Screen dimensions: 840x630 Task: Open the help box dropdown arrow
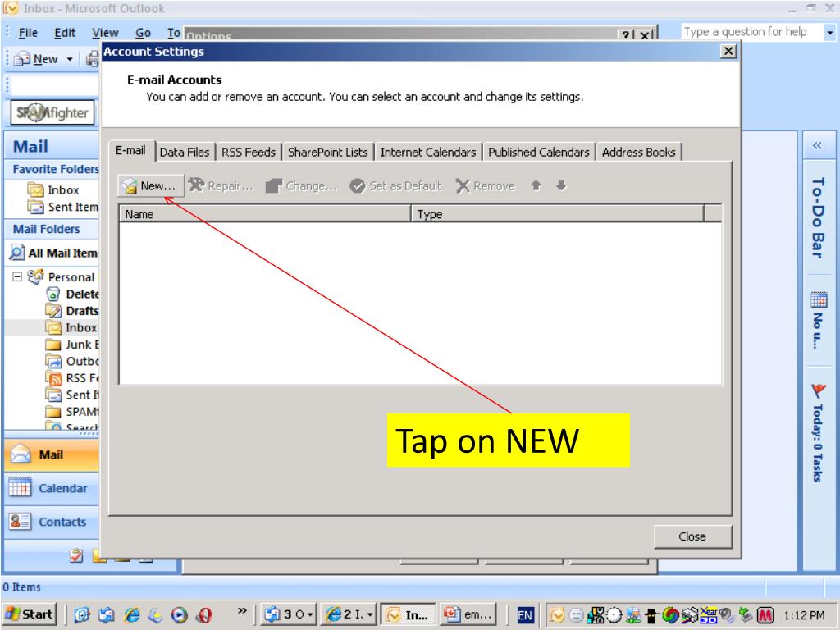click(830, 33)
